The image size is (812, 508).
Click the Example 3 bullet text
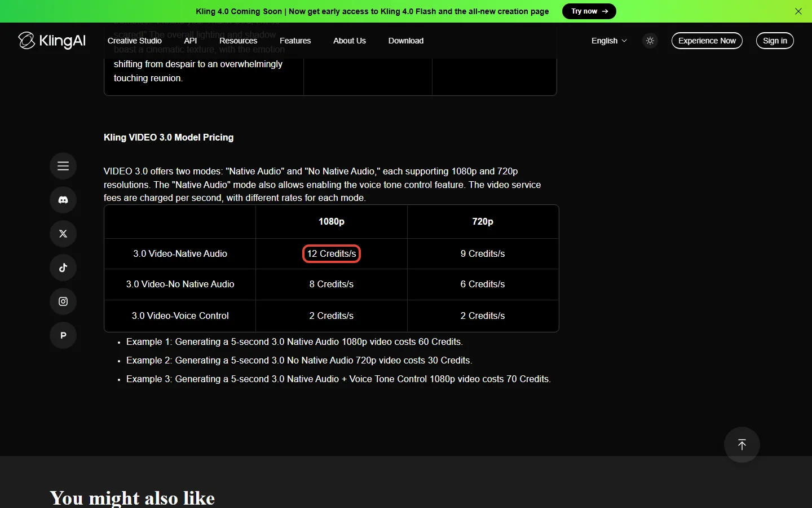coord(338,379)
